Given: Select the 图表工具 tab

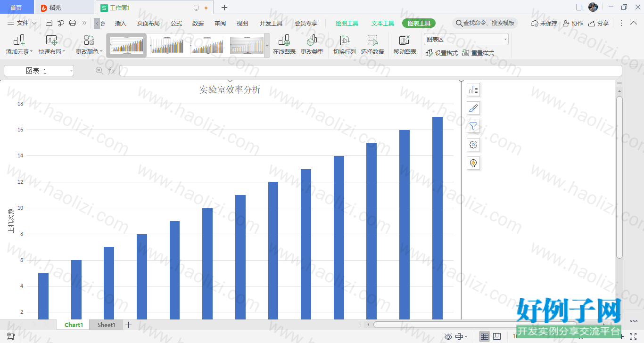Looking at the screenshot, I should pyautogui.click(x=419, y=23).
